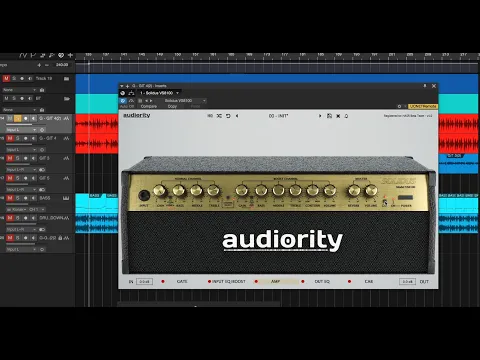
Task: Click the UCNET Remote button
Action: (x=423, y=106)
